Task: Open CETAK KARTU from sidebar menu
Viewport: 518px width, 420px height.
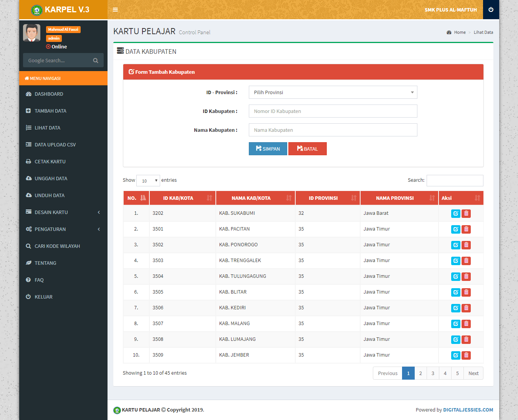Action: coord(50,162)
